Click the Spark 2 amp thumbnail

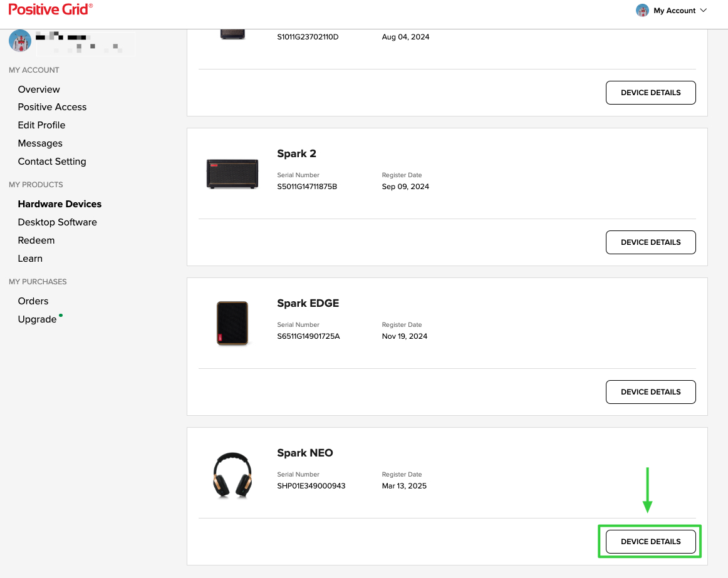tap(232, 174)
